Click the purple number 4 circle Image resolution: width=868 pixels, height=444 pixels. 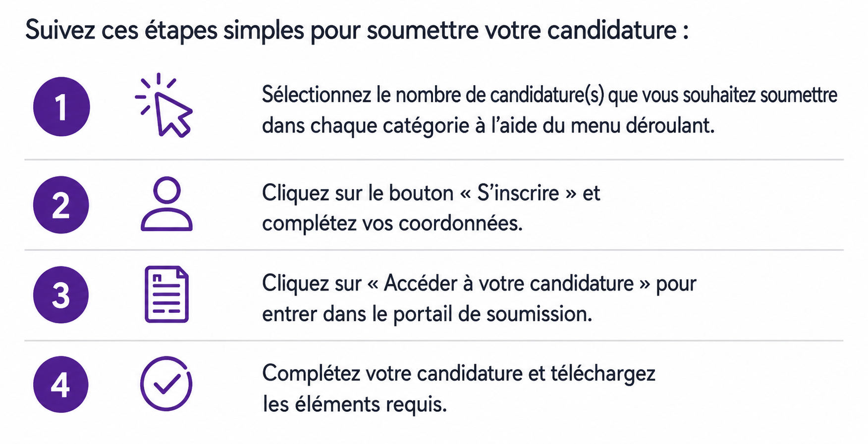point(61,385)
